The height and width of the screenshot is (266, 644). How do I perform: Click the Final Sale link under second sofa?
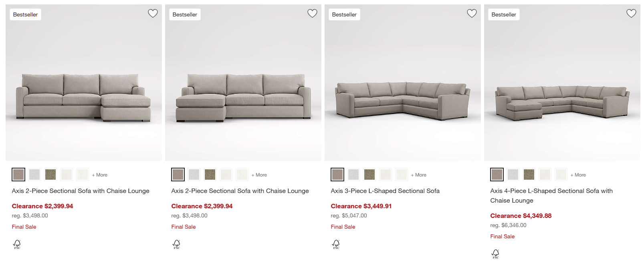tap(183, 227)
